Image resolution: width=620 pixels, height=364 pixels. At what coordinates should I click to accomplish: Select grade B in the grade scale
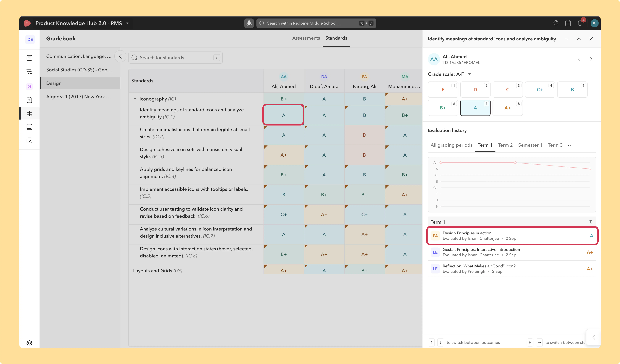(x=572, y=89)
